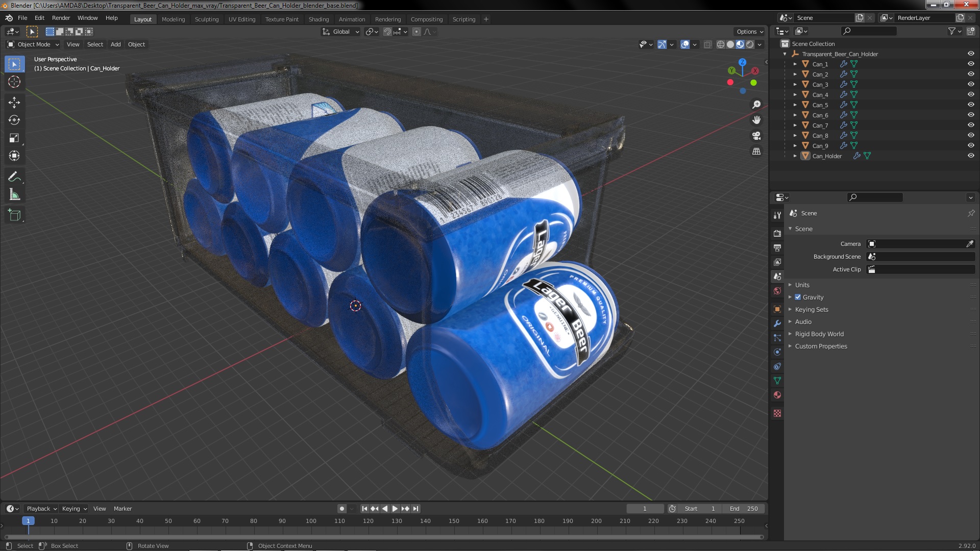Toggle the auto keying record button
This screenshot has height=551, width=980.
[x=342, y=509]
